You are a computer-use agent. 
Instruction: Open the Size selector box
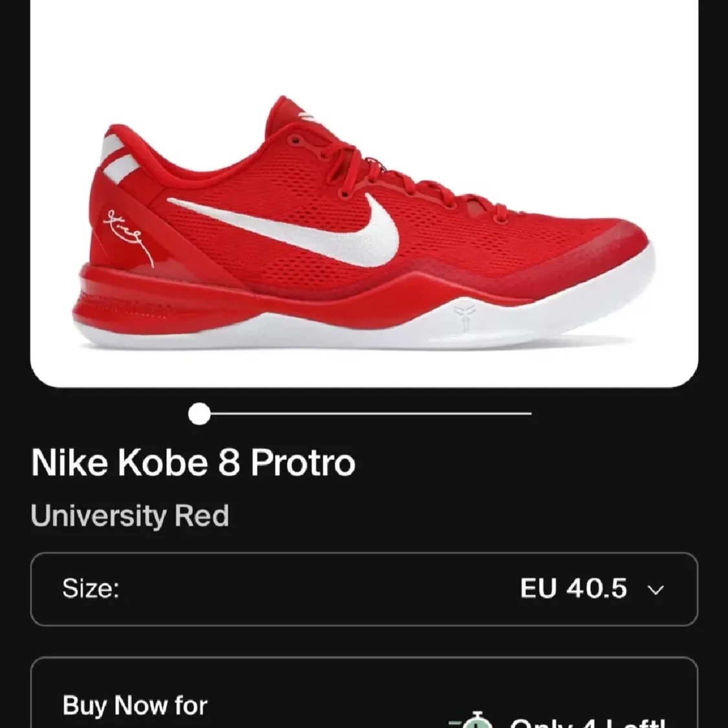coord(364,589)
